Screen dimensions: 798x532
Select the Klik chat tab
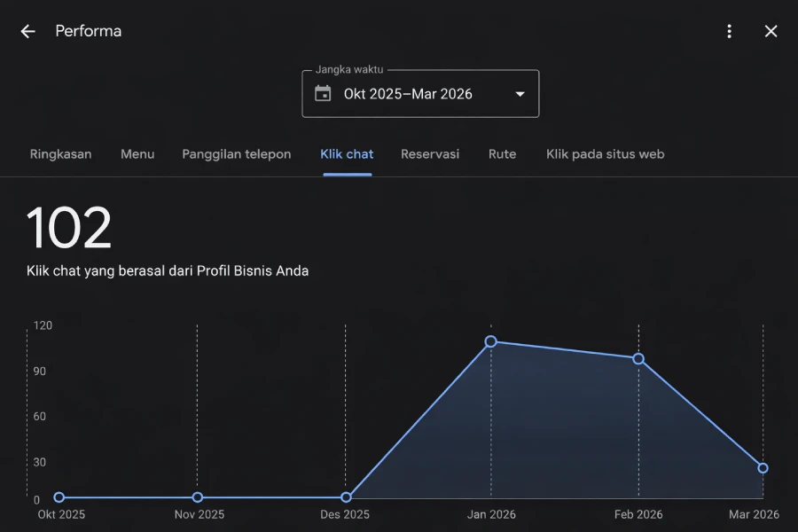(347, 154)
